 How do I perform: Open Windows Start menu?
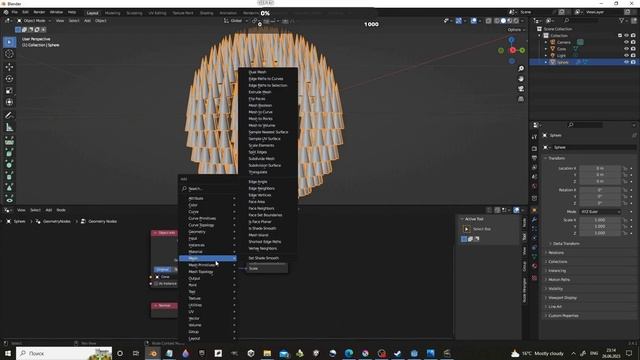[x=8, y=353]
